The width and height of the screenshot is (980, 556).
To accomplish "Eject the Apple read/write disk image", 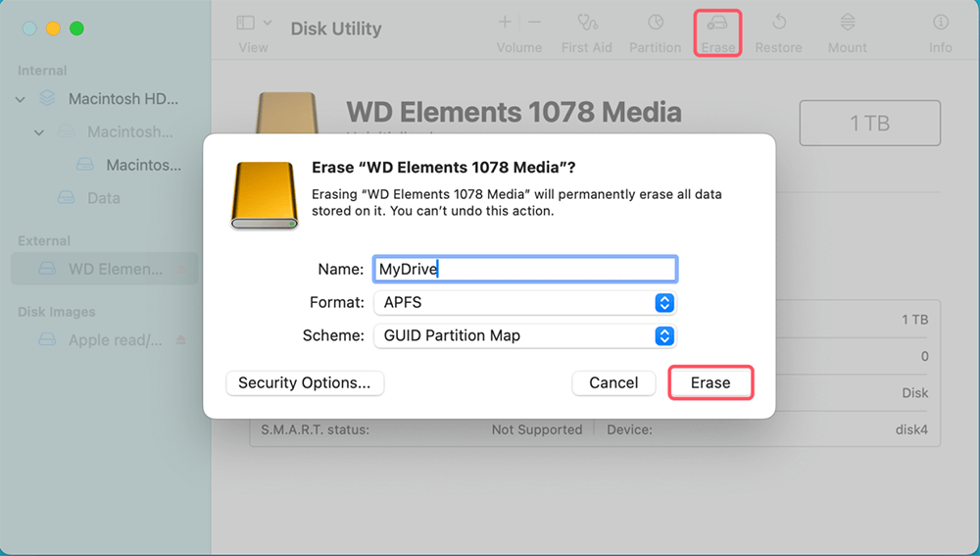I will 180,340.
